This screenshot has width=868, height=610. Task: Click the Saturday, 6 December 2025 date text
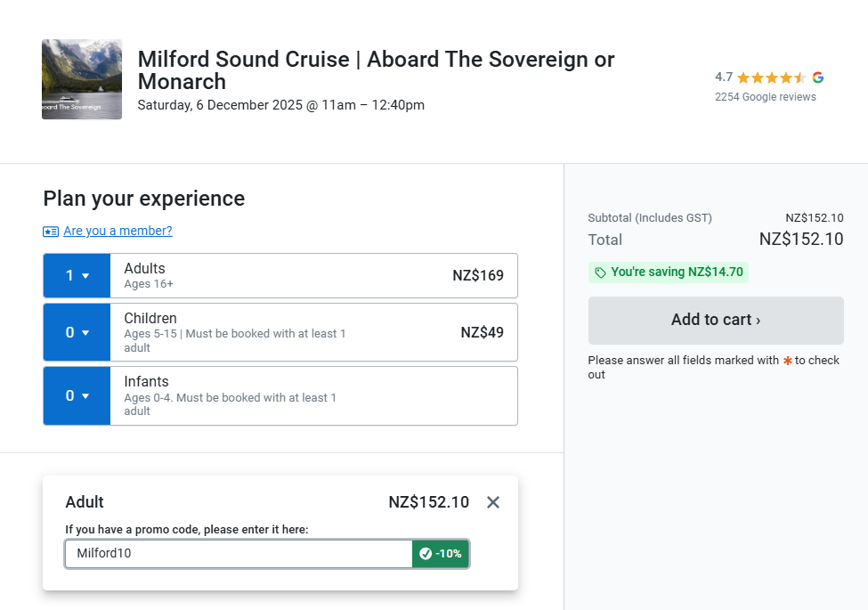[280, 105]
